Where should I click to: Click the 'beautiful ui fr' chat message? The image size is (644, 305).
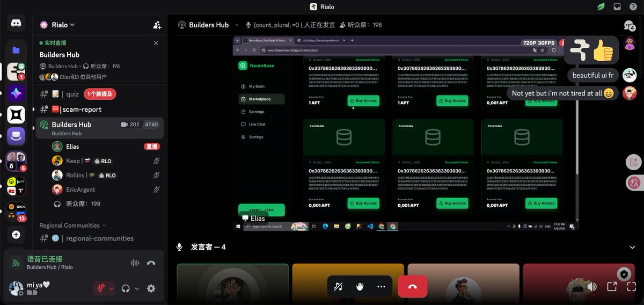[593, 75]
